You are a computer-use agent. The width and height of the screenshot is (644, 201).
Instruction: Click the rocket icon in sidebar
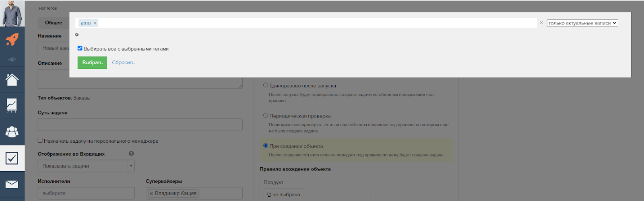(12, 39)
